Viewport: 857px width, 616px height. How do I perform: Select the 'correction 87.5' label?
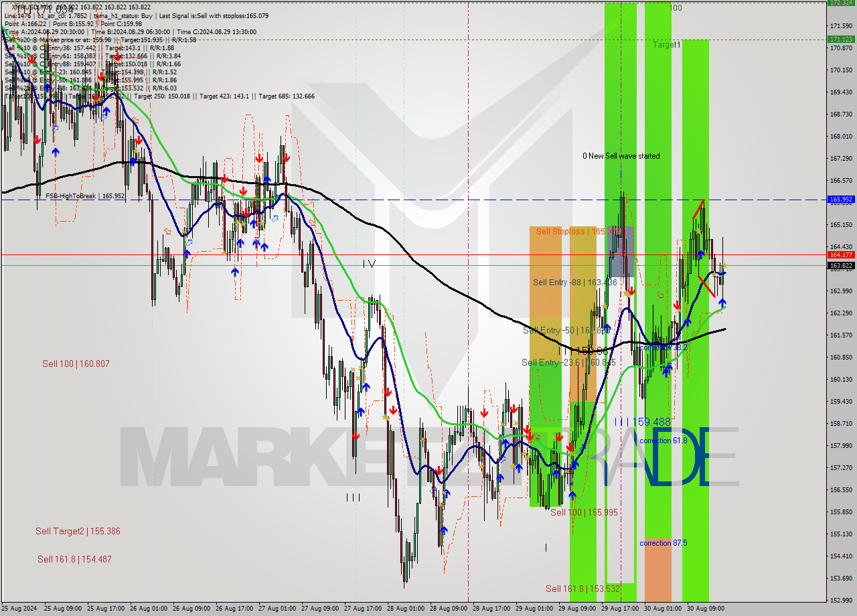[663, 543]
